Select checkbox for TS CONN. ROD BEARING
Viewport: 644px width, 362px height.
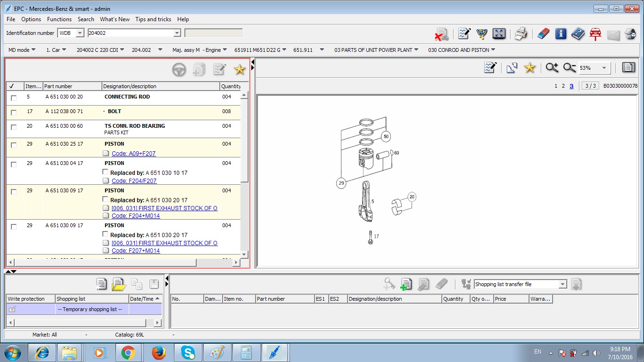14,127
